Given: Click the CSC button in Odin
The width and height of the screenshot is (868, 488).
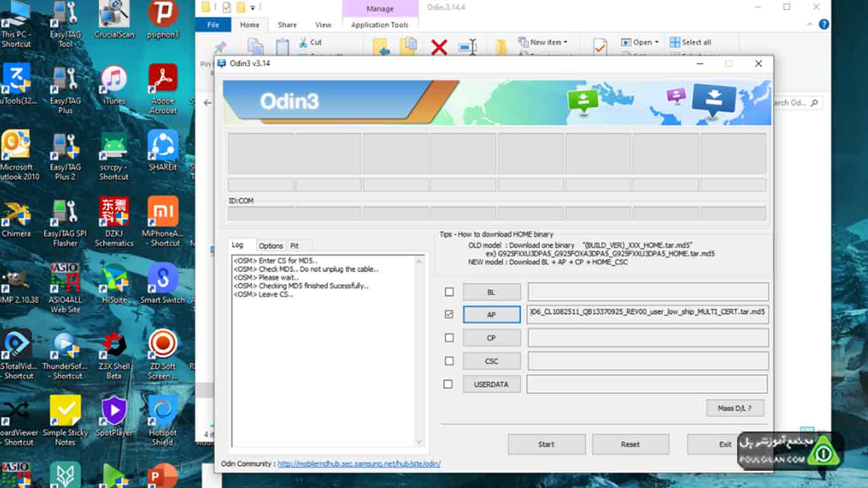Looking at the screenshot, I should (491, 361).
